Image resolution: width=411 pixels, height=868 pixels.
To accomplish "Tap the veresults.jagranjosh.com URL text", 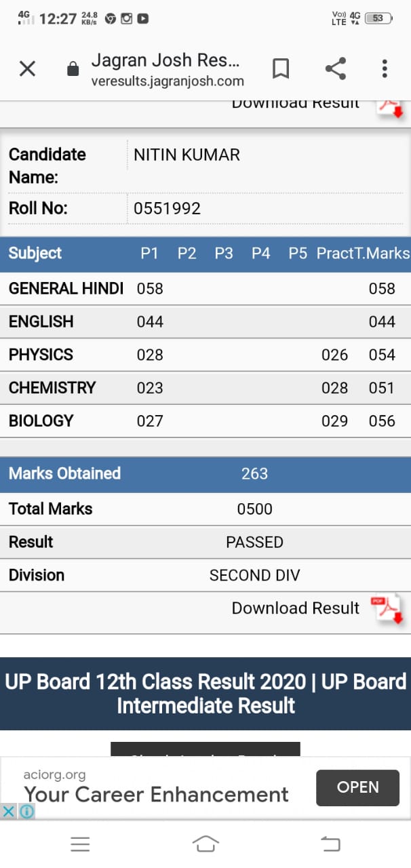I will (x=168, y=82).
